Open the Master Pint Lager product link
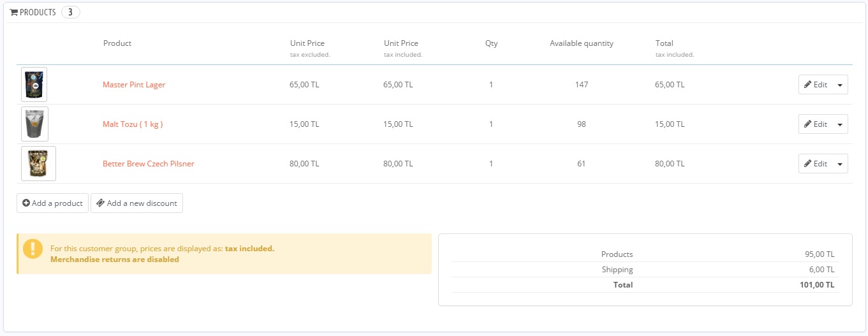 134,85
